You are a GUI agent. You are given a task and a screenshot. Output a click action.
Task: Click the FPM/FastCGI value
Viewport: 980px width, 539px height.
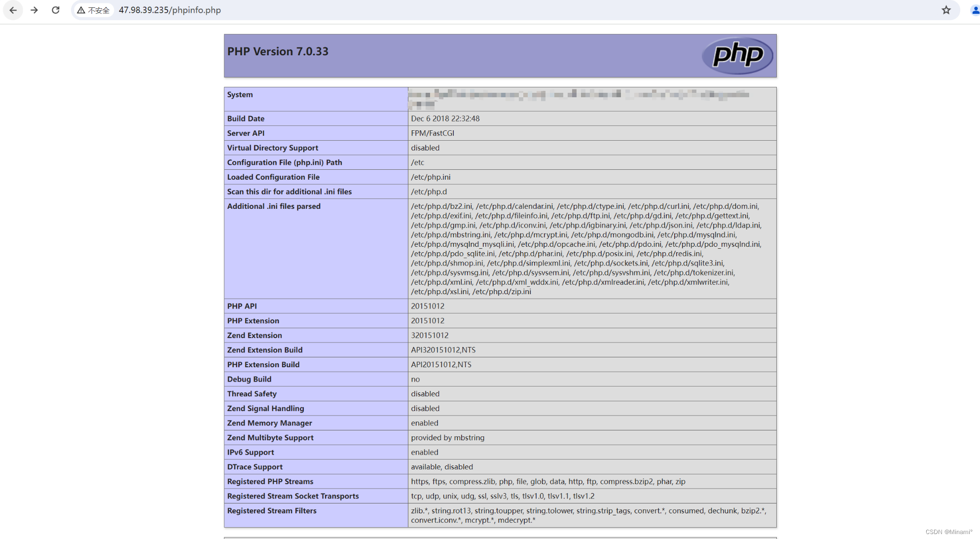(x=433, y=133)
